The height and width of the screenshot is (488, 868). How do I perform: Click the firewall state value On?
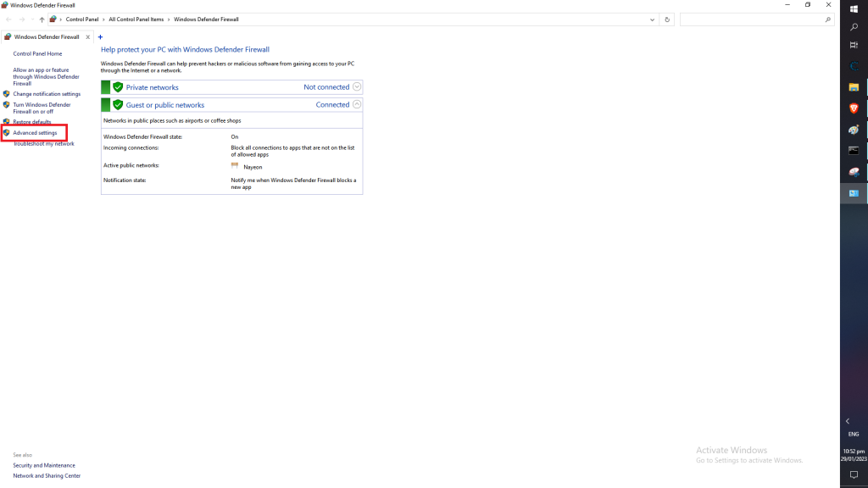pyautogui.click(x=235, y=136)
